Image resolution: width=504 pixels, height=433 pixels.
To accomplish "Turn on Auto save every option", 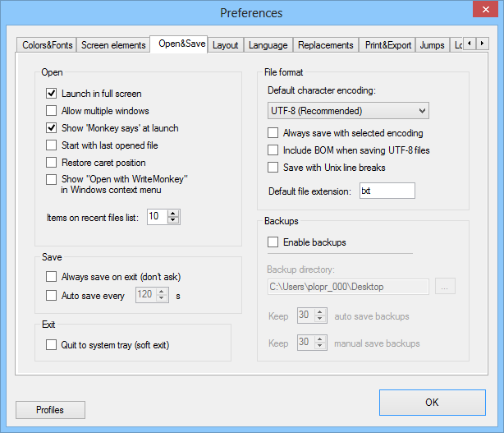I will click(52, 295).
